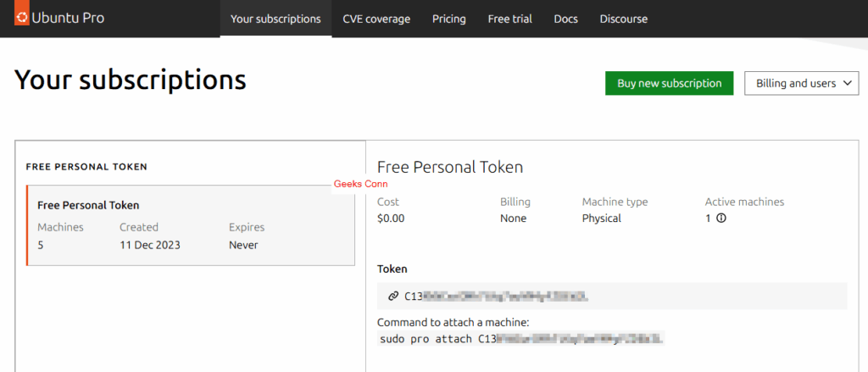Click the 11 Dec 2023 created date
Image resolution: width=868 pixels, height=372 pixels.
[x=150, y=245]
